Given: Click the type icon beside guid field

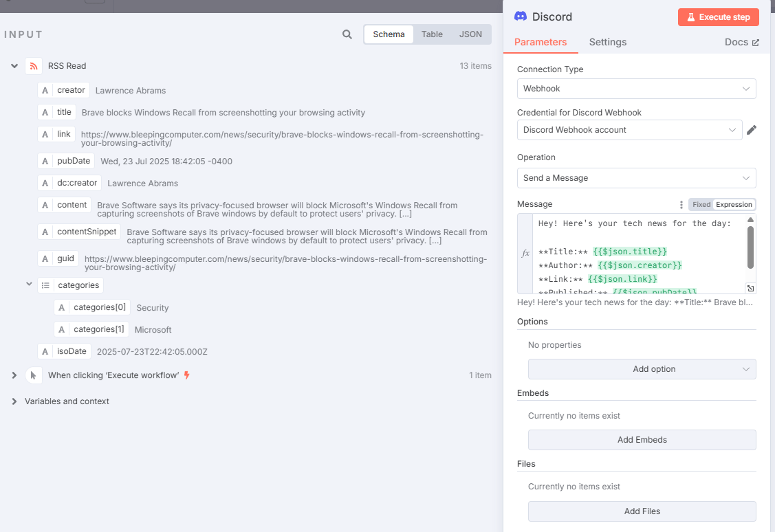Looking at the screenshot, I should 45,259.
